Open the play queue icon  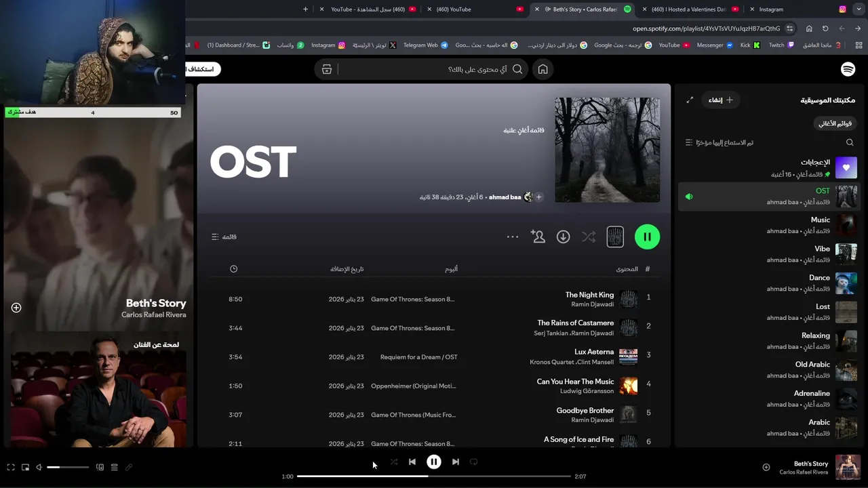[114, 467]
